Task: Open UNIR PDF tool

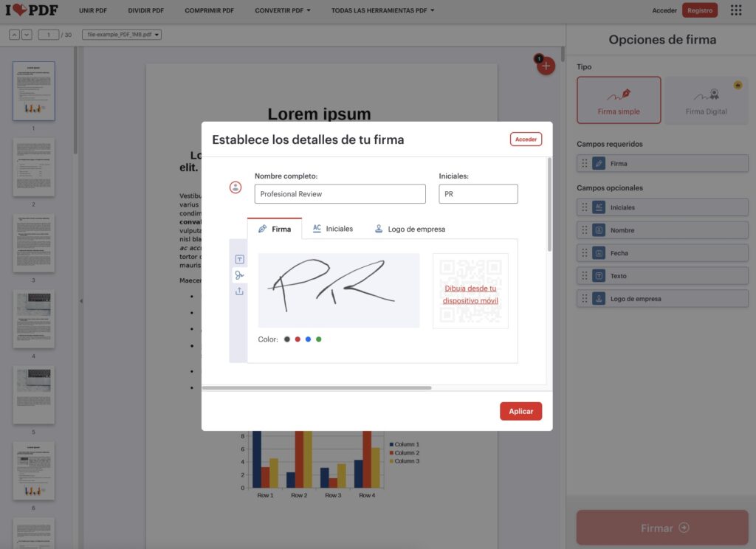Action: [93, 10]
